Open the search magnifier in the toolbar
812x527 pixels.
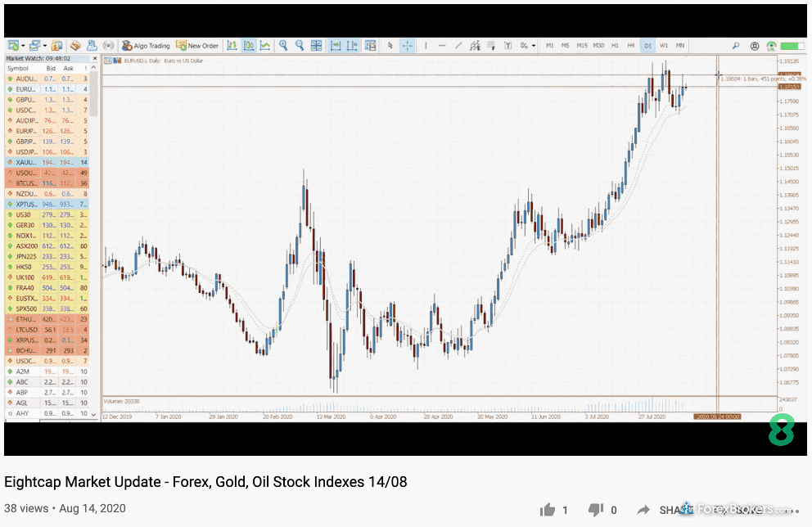pos(736,46)
